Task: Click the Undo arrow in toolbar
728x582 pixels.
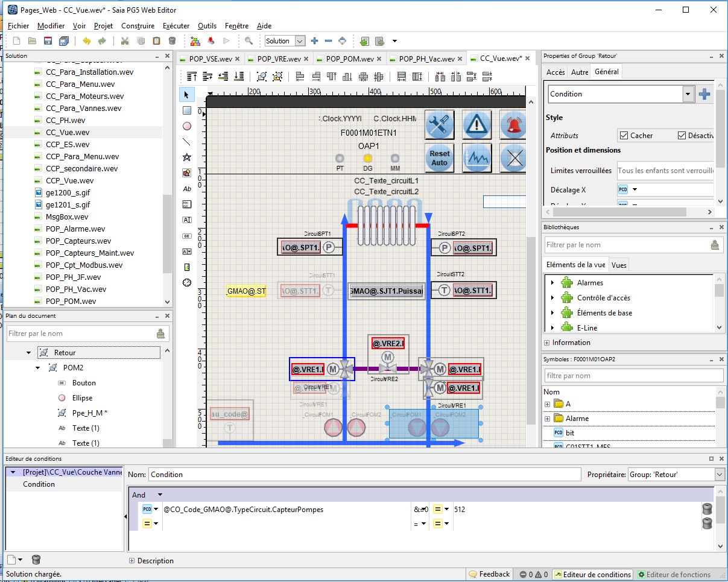Action: (87, 41)
